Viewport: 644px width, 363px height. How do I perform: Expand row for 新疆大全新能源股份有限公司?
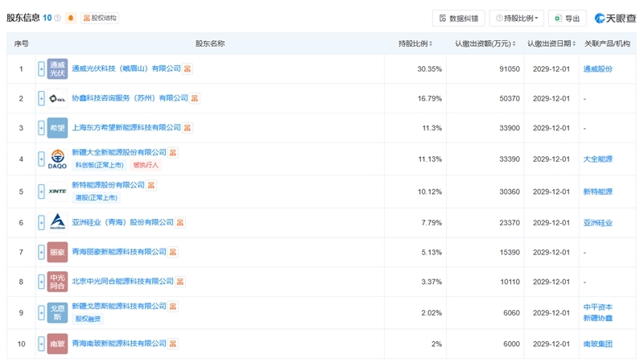coord(42,159)
